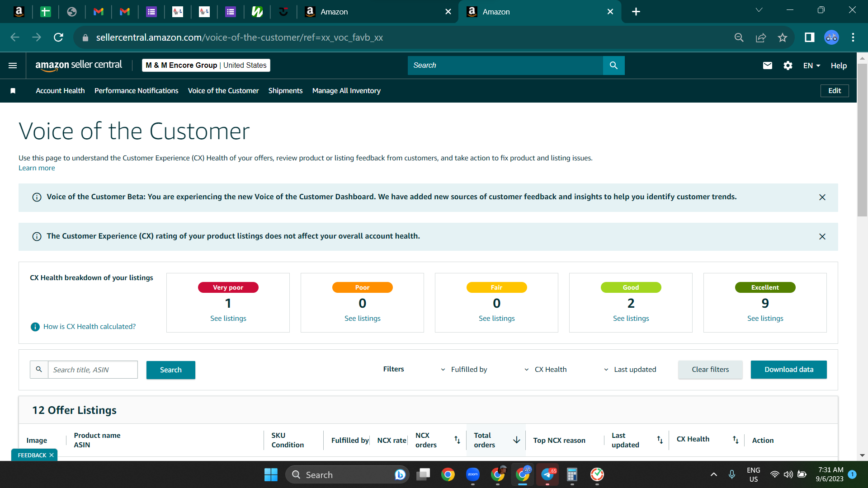Click the Windows taskbar Search box
The width and height of the screenshot is (868, 488).
347,474
